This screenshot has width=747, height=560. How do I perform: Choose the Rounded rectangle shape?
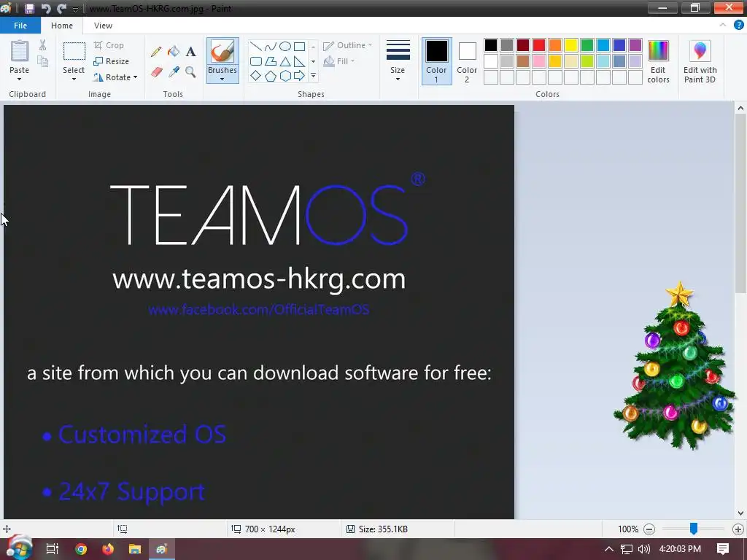tap(256, 61)
